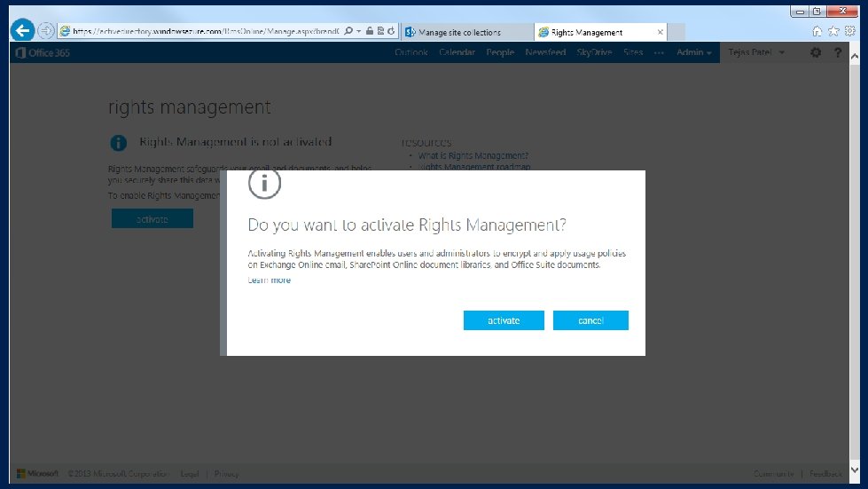Click the browser back arrow button
The image size is (868, 489).
pyautogui.click(x=23, y=30)
